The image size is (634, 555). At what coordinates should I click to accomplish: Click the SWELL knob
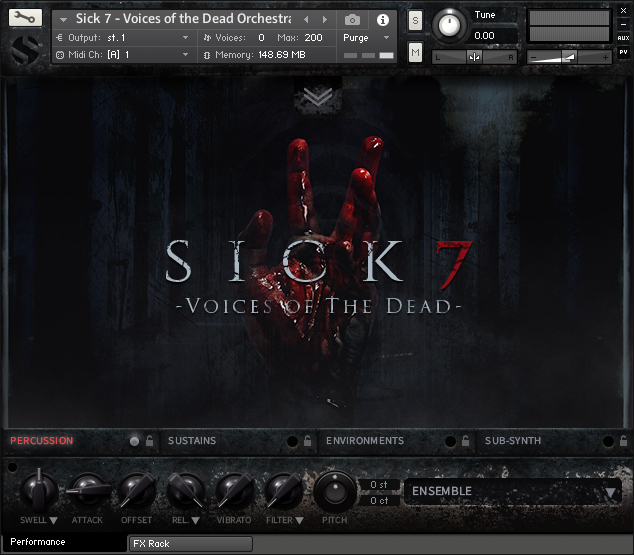pyautogui.click(x=39, y=491)
